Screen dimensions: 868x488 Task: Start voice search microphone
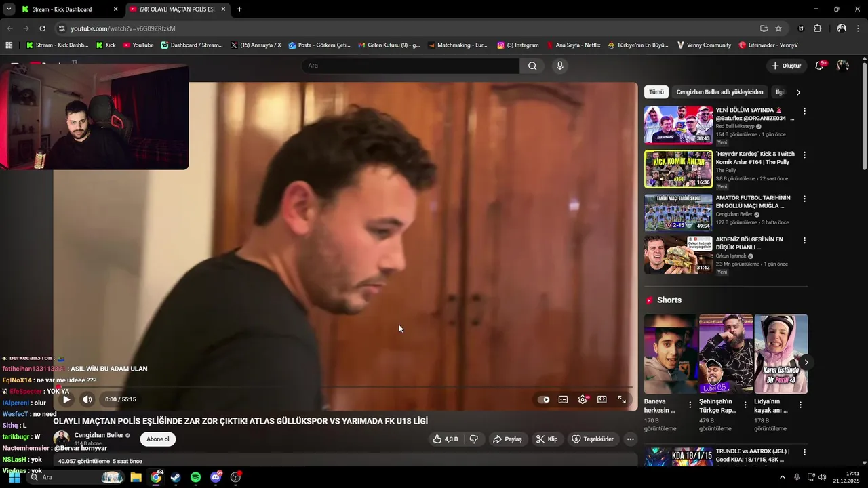[x=559, y=66]
